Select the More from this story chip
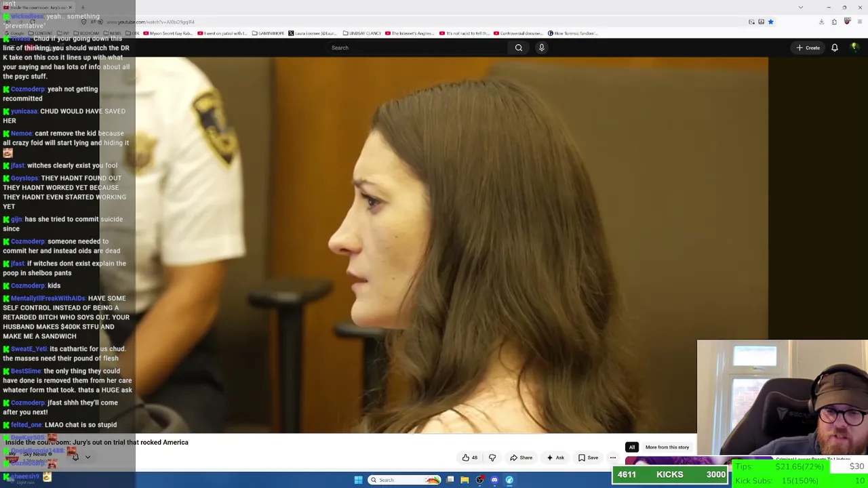868x488 pixels. (667, 447)
